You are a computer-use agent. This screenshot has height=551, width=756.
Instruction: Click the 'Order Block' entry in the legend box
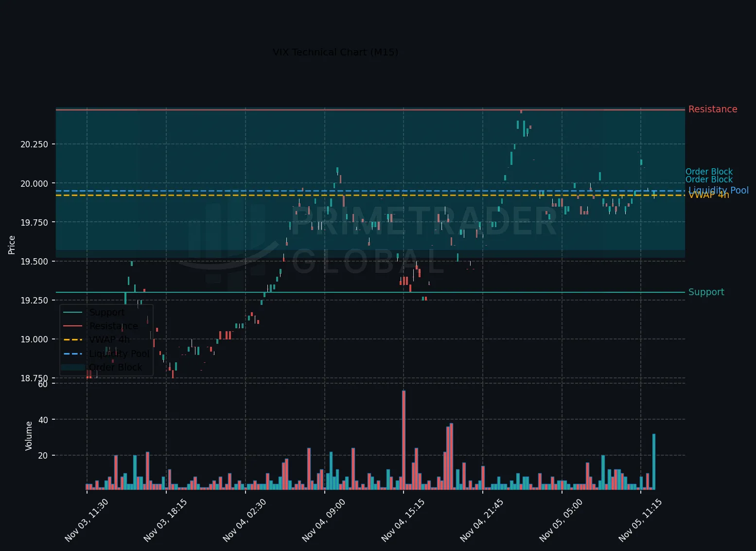point(116,367)
